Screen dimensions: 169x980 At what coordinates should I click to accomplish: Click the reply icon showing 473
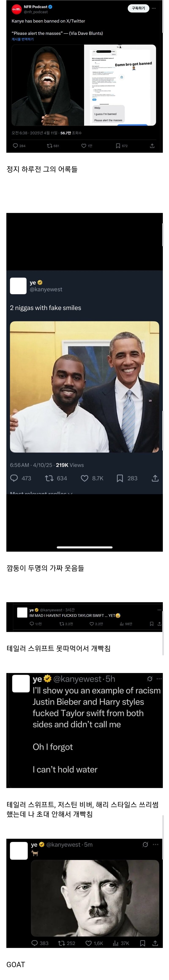(14, 478)
